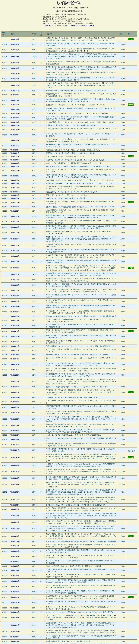This screenshot has height=644, width=139.
Task: Click the image badge in TRAIN 241号 row
Action: pos(131,331)
